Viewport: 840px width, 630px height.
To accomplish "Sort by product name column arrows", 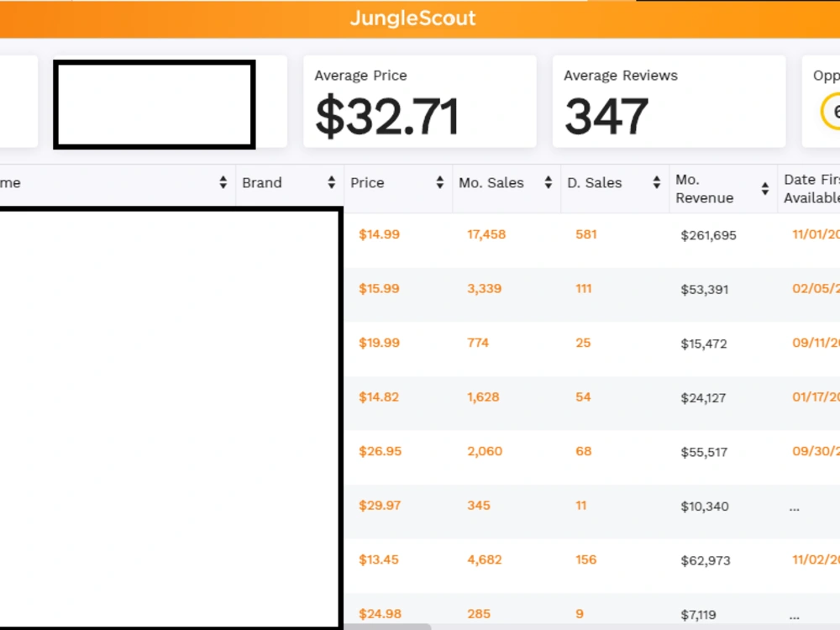I will tap(223, 182).
